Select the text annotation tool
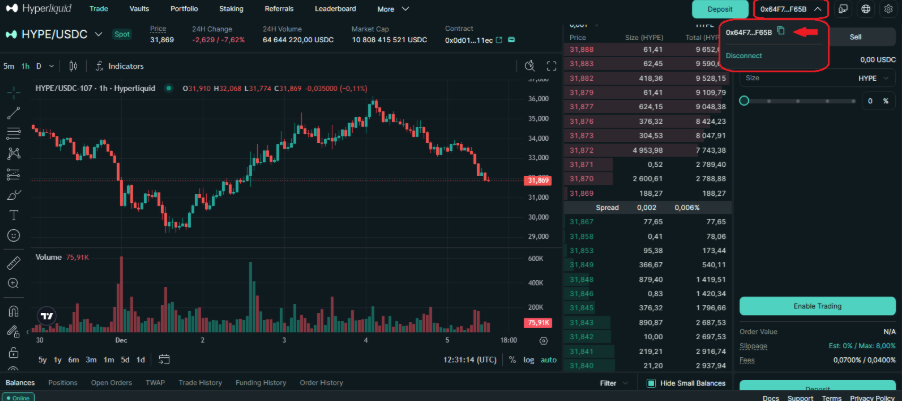 coord(13,215)
